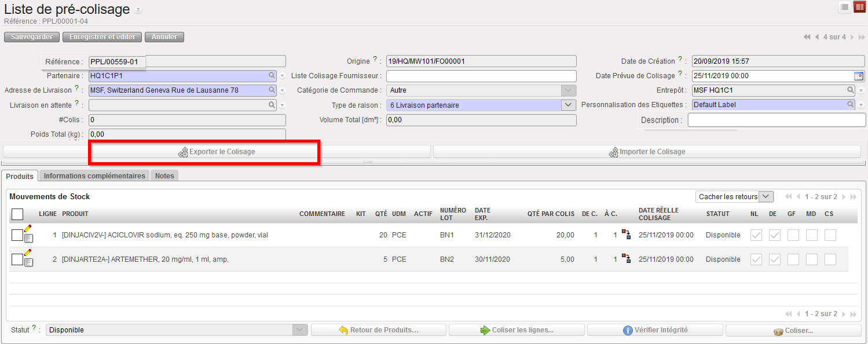Click search icon in Entrepôt field
The height and width of the screenshot is (344, 868).
[x=851, y=90]
